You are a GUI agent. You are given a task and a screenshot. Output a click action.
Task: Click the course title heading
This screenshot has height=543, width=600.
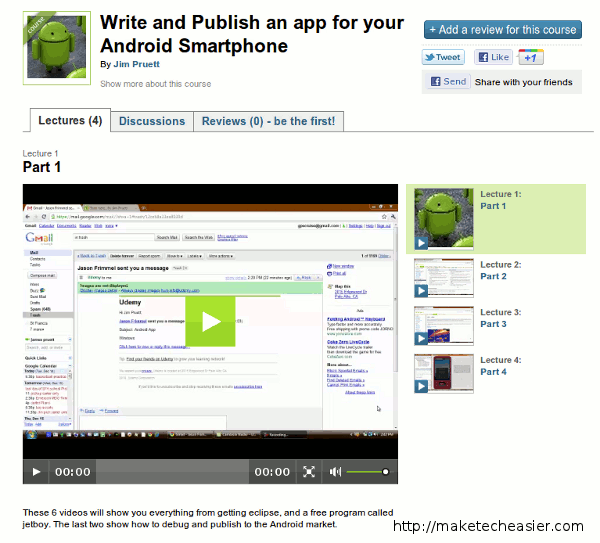click(252, 34)
